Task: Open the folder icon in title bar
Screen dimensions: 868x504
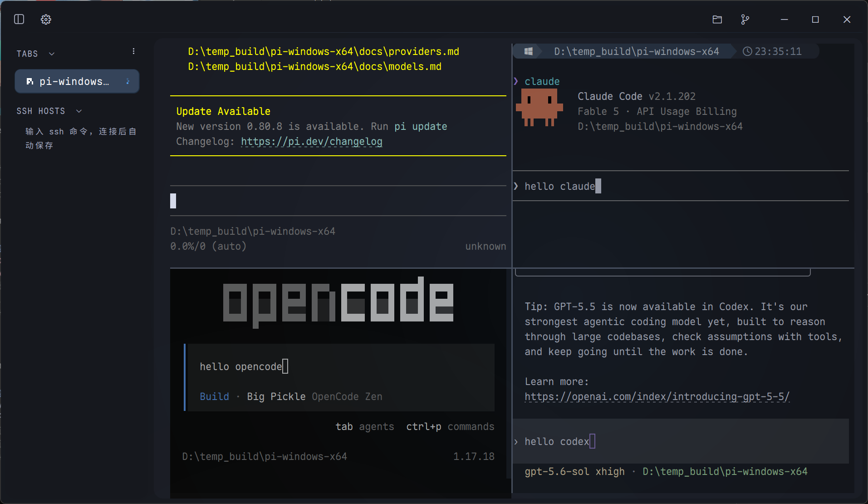Action: [717, 19]
